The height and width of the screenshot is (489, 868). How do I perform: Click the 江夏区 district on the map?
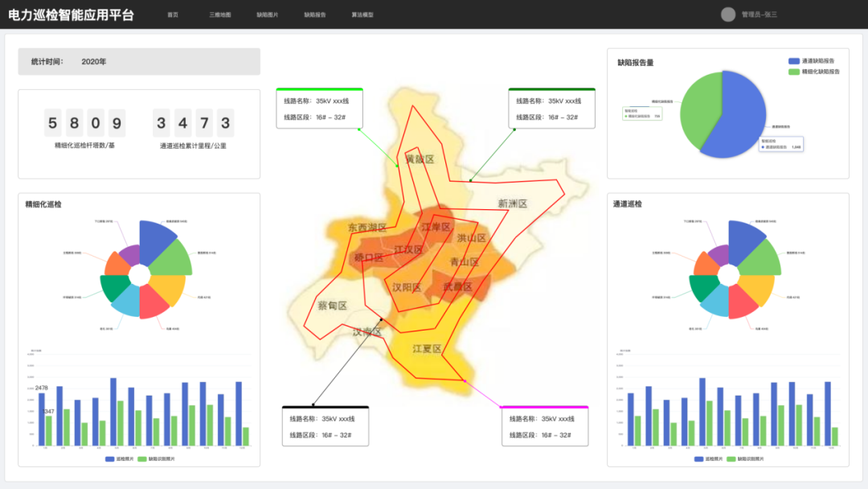(x=427, y=348)
